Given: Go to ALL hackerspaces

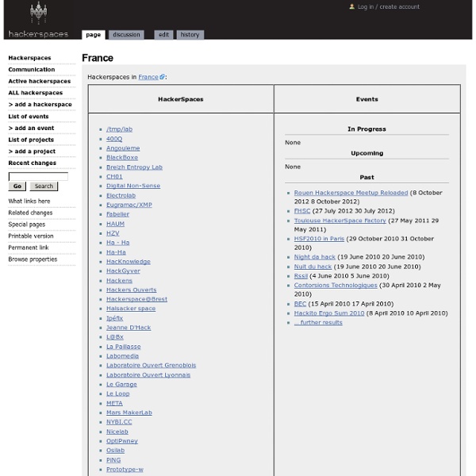Looking at the screenshot, I should point(36,93).
